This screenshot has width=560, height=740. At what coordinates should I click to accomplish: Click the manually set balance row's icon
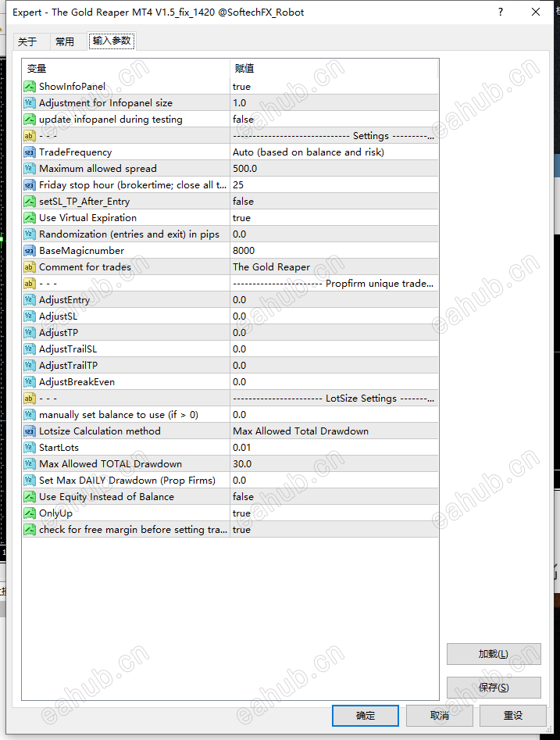[30, 415]
